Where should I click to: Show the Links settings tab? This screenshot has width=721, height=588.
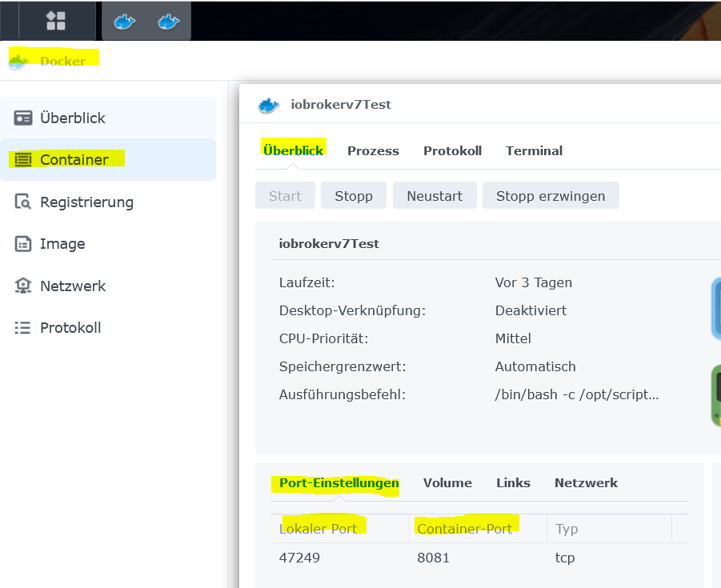[x=513, y=482]
